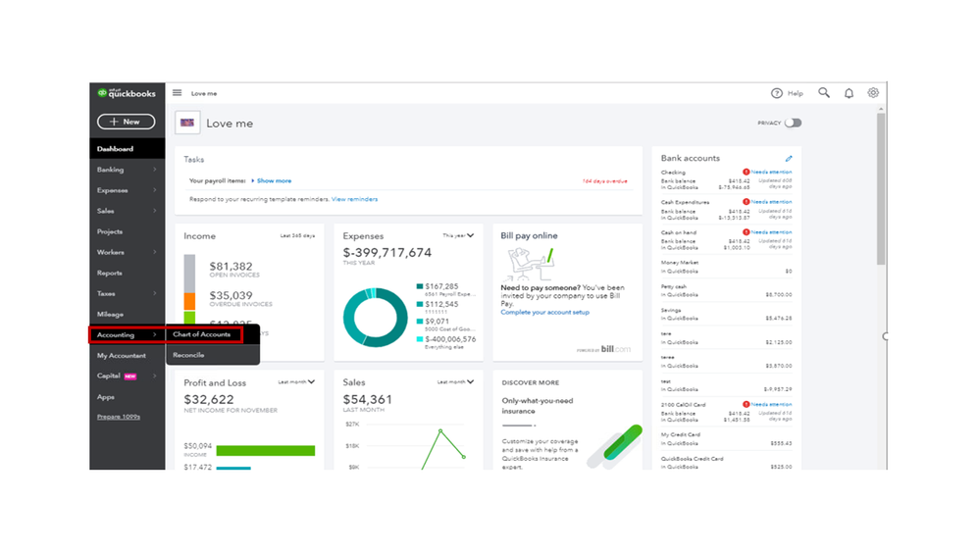Viewport: 980px width, 551px height.
Task: Open the settings gear icon
Action: pyautogui.click(x=873, y=92)
